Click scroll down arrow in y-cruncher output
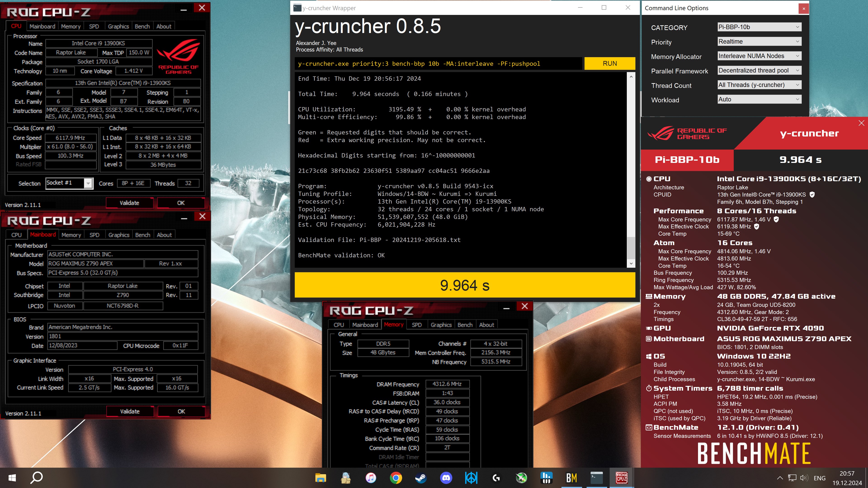The width and height of the screenshot is (868, 488). click(631, 264)
